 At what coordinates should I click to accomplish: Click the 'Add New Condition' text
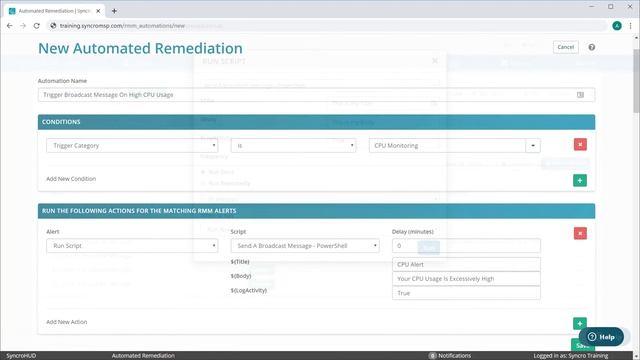[71, 179]
